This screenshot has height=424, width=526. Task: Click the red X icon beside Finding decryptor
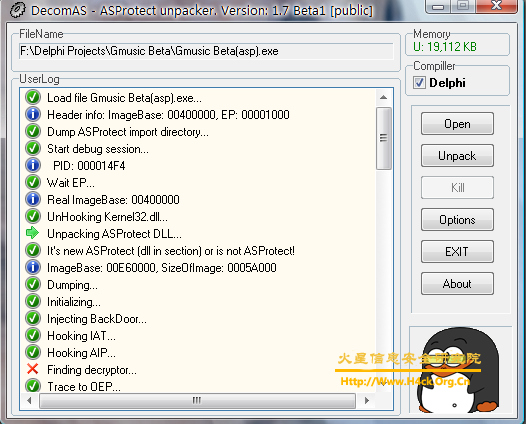coord(33,369)
